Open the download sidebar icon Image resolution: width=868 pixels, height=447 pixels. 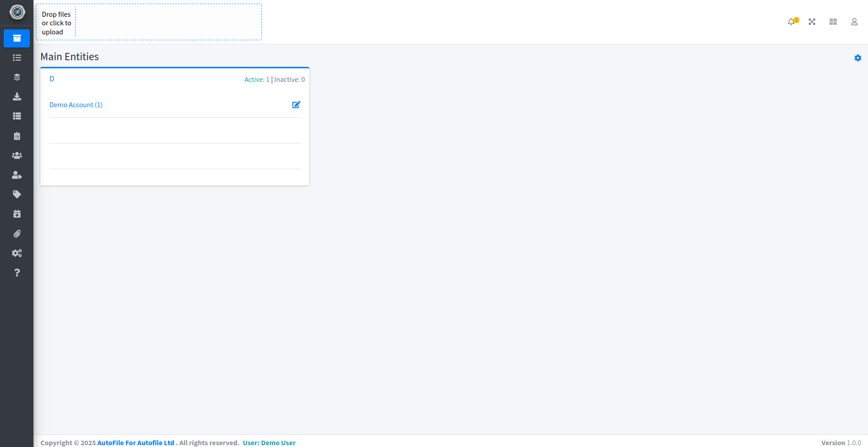[x=17, y=97]
